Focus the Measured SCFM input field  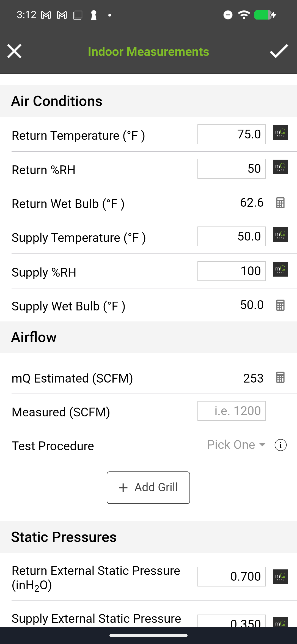click(x=232, y=411)
